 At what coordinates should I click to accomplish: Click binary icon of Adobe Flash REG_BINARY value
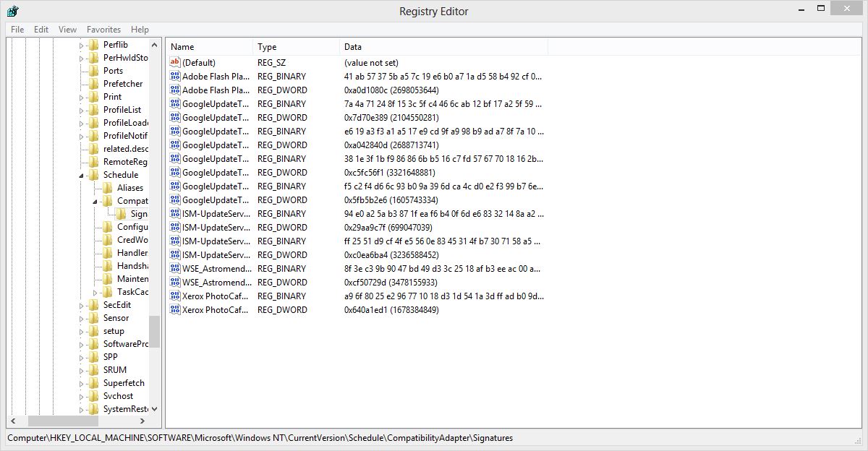pyautogui.click(x=174, y=77)
